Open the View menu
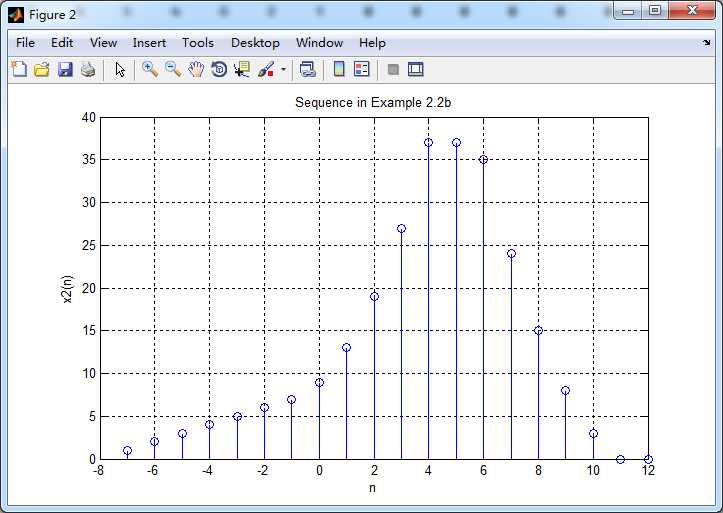 [103, 43]
